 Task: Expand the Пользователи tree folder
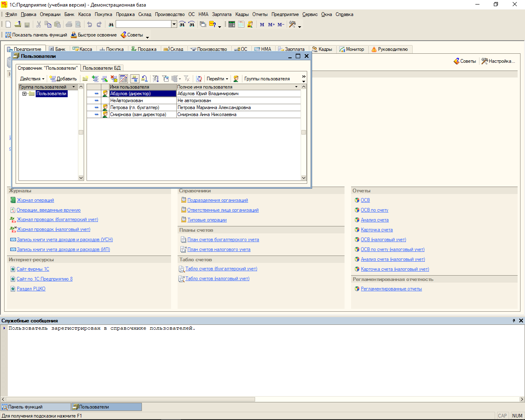(24, 94)
